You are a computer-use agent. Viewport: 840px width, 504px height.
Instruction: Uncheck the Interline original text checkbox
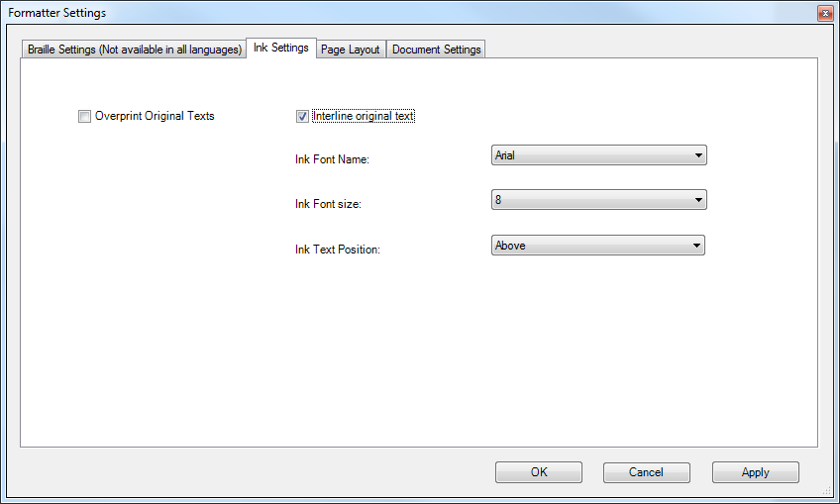(x=302, y=117)
